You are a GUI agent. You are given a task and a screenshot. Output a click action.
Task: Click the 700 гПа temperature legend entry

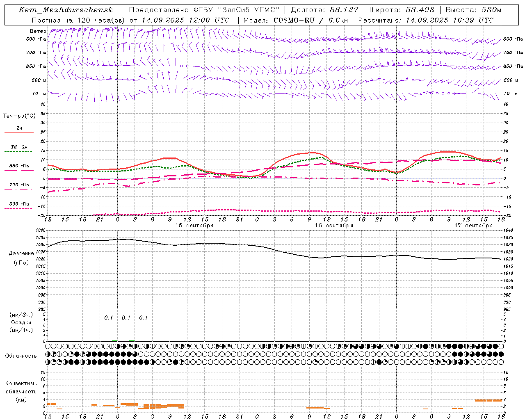point(19,185)
